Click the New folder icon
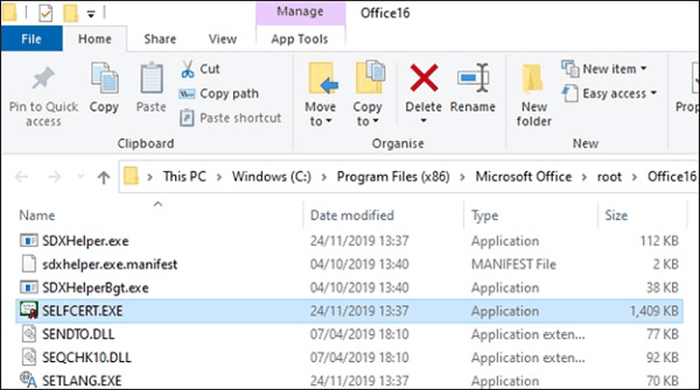700x390 pixels. (x=533, y=79)
